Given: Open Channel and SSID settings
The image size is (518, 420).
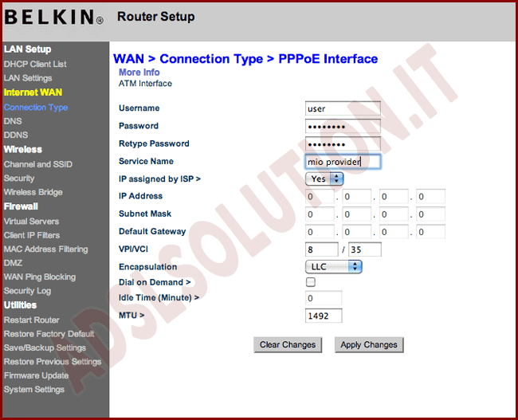Looking at the screenshot, I should coord(38,164).
